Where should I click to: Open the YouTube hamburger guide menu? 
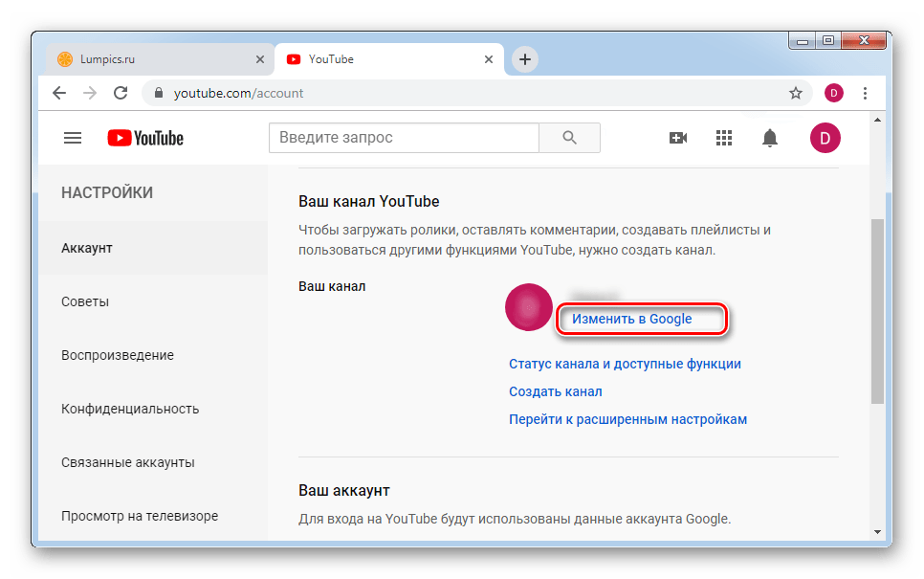pyautogui.click(x=73, y=138)
